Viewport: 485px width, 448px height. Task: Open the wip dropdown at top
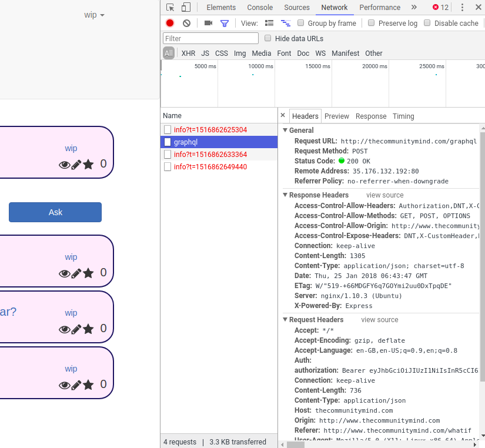[x=94, y=15]
